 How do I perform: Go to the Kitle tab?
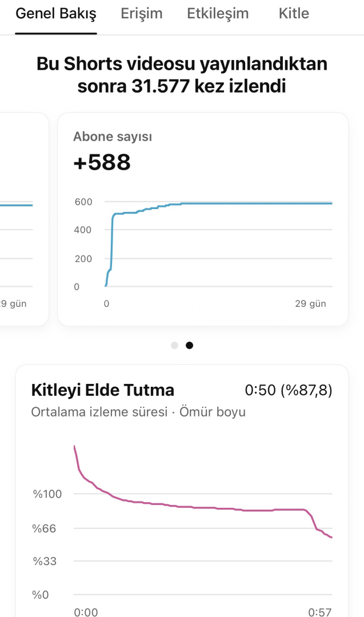tap(294, 14)
